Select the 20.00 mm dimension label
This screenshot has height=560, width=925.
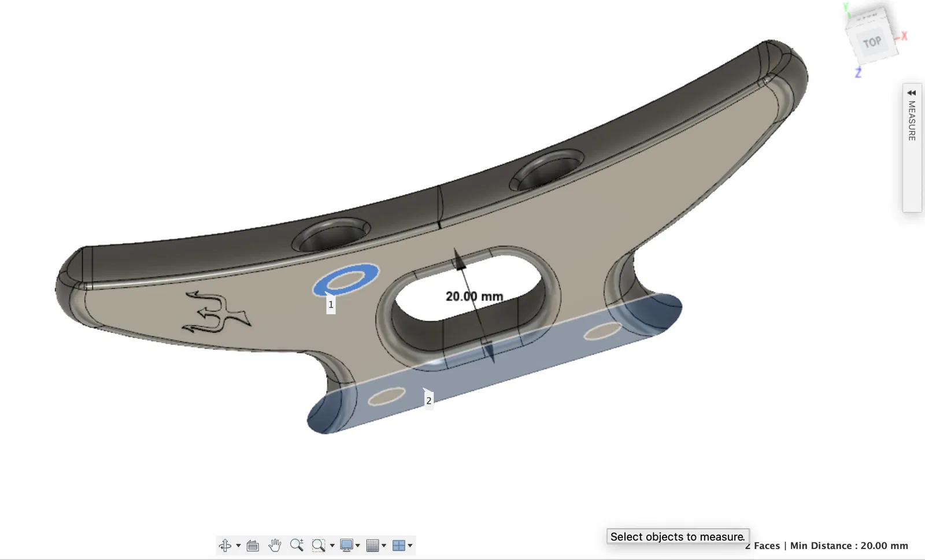(474, 296)
